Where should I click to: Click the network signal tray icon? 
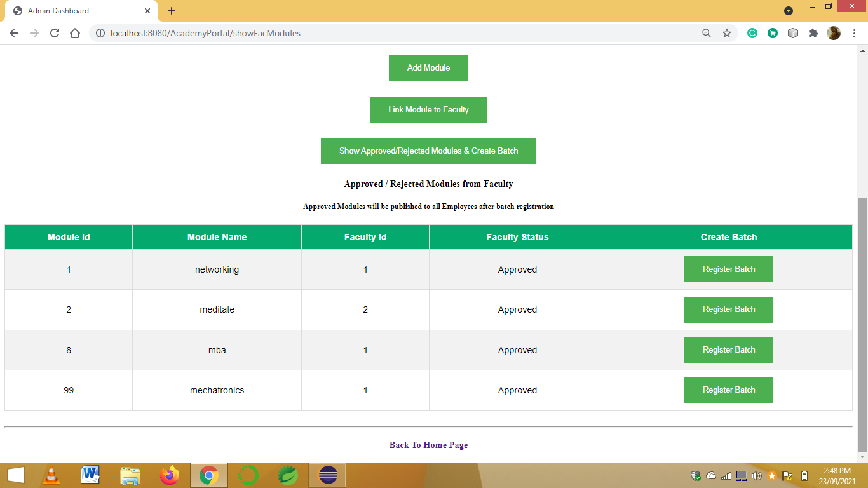pos(726,475)
